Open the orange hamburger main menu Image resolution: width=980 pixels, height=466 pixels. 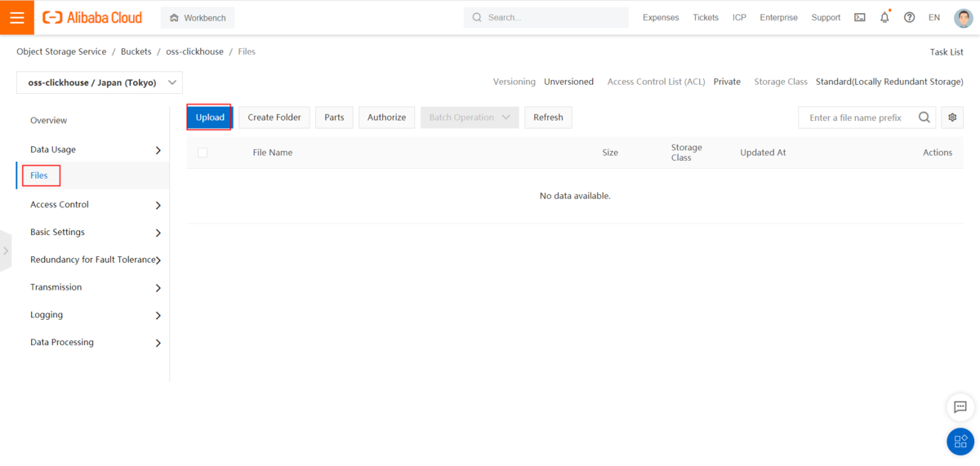pyautogui.click(x=17, y=17)
